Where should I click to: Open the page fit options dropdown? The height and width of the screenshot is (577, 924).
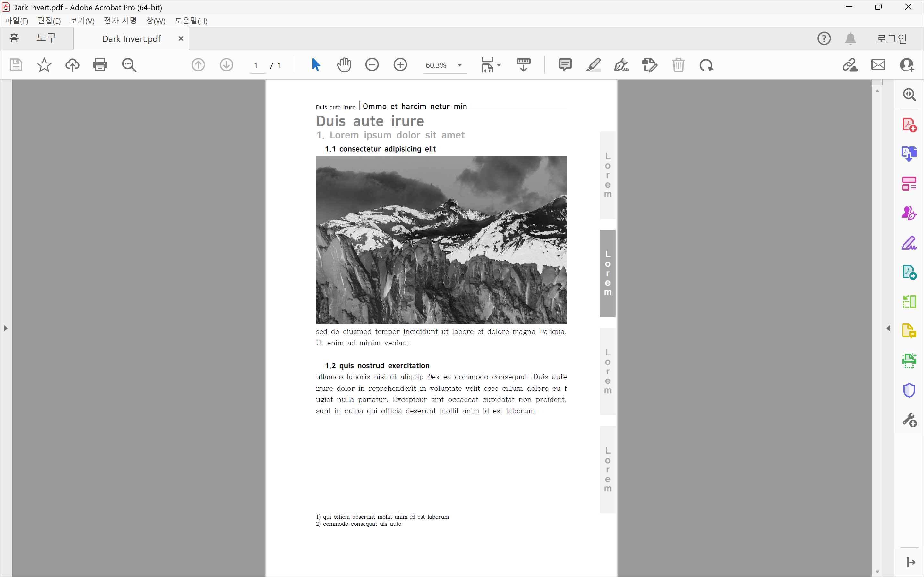(x=499, y=65)
